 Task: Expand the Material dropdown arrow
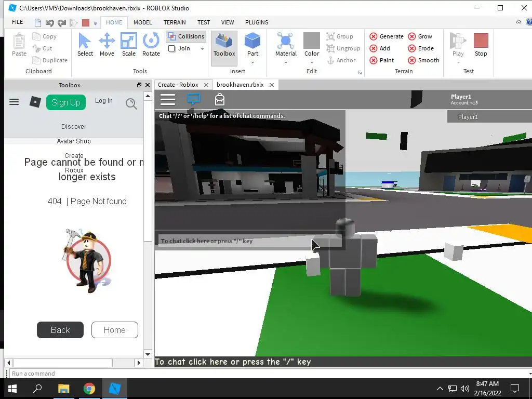(x=286, y=62)
